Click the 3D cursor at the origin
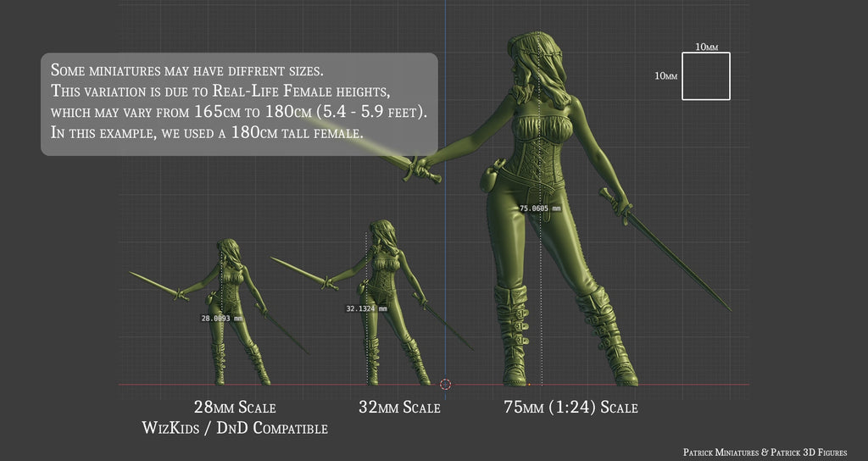The image size is (868, 461). (446, 385)
